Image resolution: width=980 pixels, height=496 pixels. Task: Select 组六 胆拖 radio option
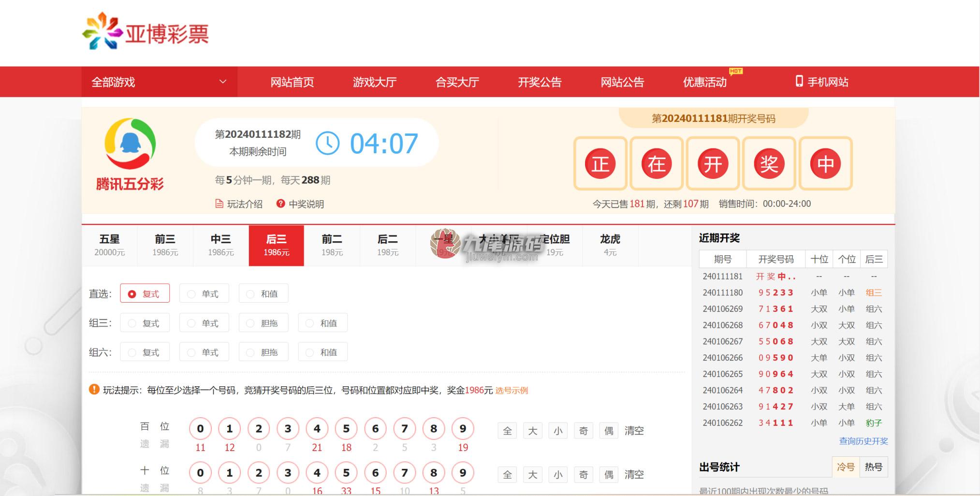tap(263, 352)
